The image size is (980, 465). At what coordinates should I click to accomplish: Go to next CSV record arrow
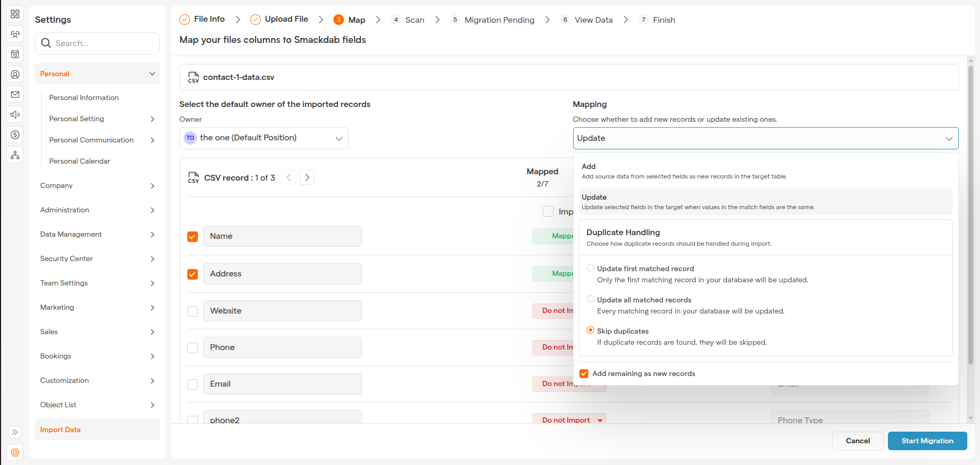[x=307, y=177]
